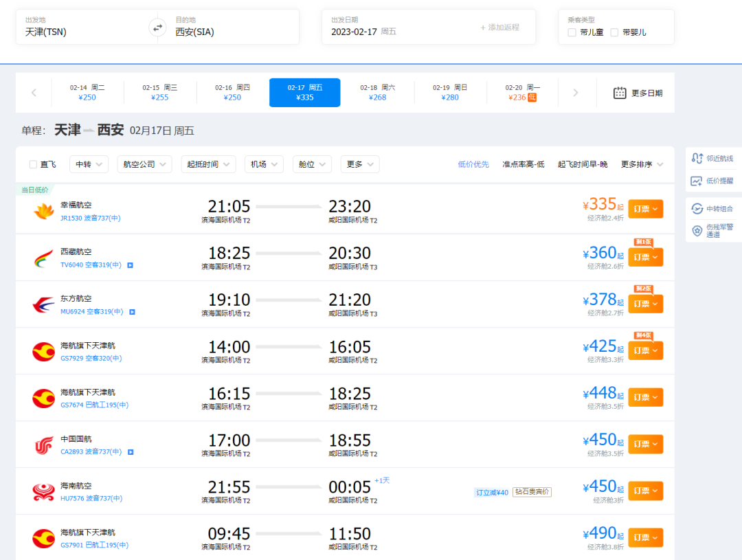The width and height of the screenshot is (742, 560).
Task: Open low price alert sidebar icon
Action: tap(697, 181)
